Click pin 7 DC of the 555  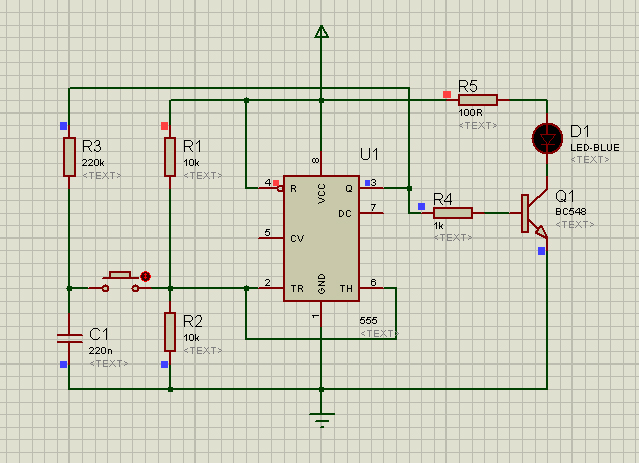tap(372, 213)
